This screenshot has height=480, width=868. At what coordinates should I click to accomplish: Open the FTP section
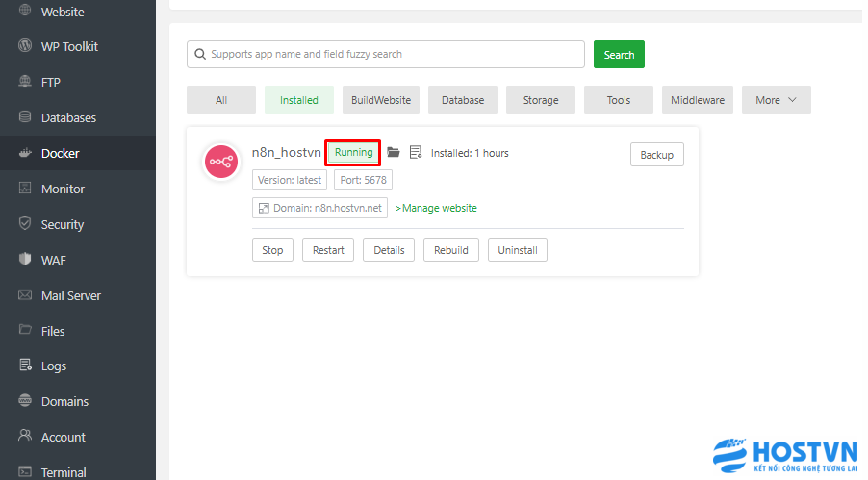click(50, 83)
